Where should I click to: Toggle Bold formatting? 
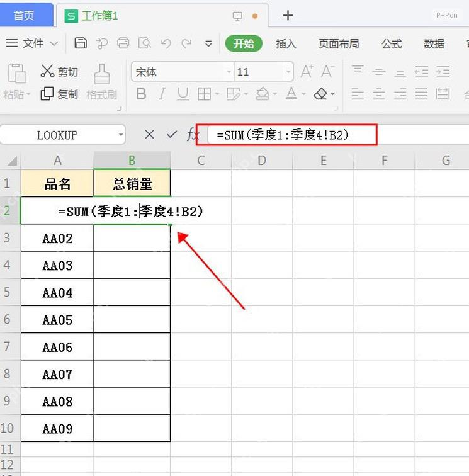tap(141, 94)
